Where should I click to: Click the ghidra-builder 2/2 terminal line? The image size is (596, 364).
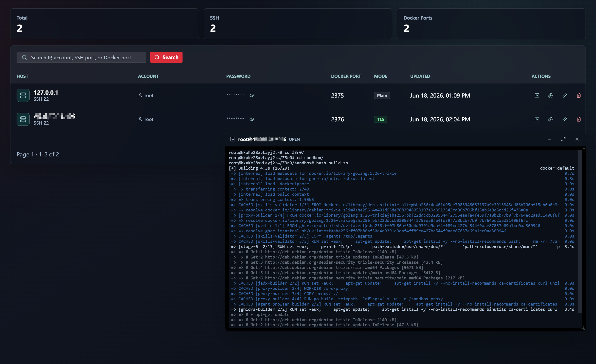pyautogui.click(x=403, y=309)
